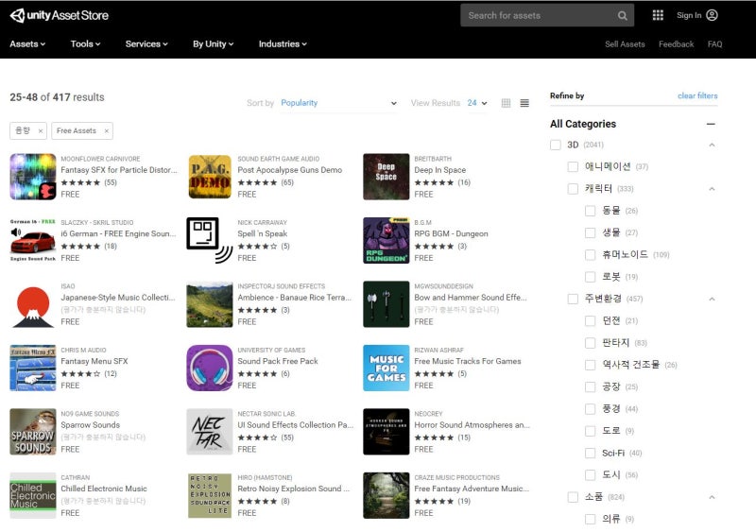Click the user account icon
Screen dimensions: 756x532
[712, 15]
